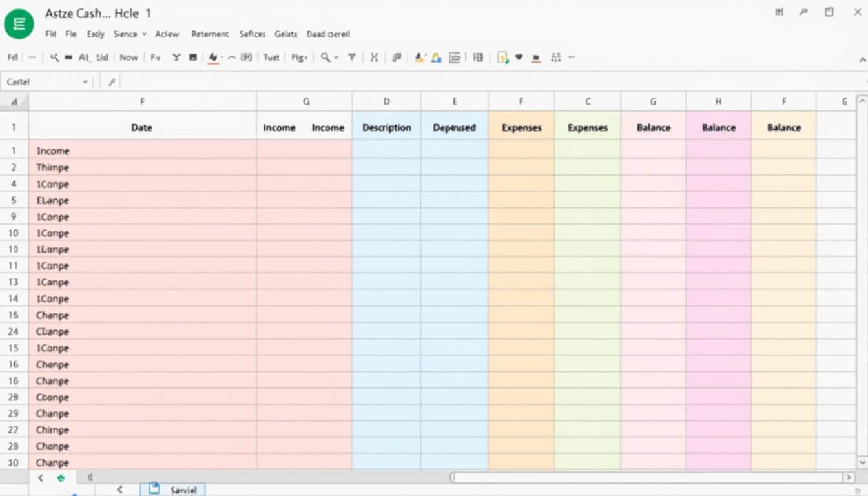Open the Cartel name box dropdown
The height and width of the screenshot is (496, 868).
(85, 82)
